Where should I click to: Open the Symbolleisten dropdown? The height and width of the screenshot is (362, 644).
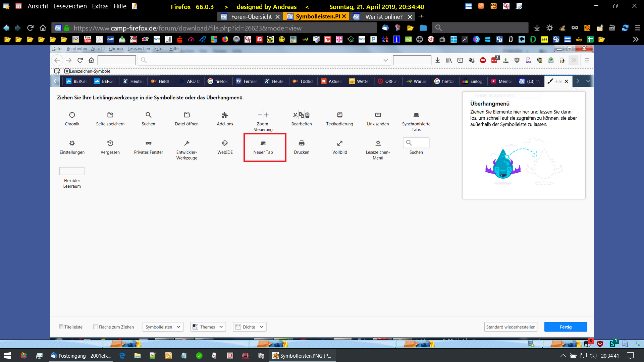[x=163, y=327]
